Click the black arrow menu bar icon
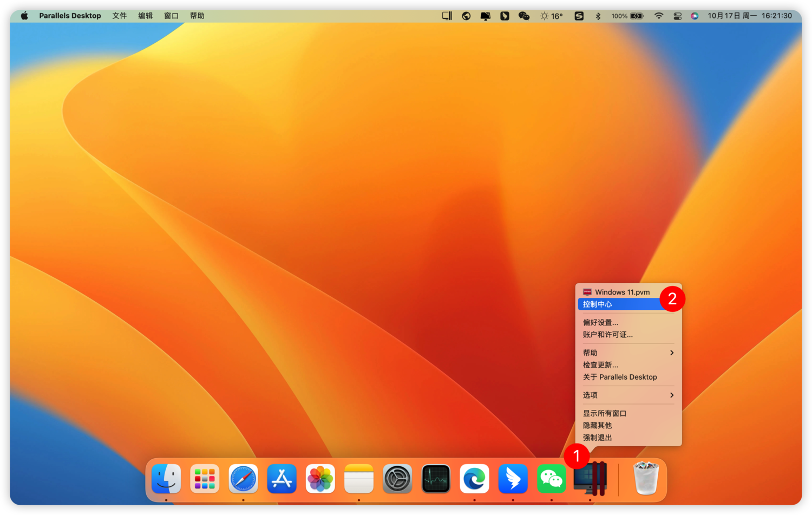The height and width of the screenshot is (515, 812). click(505, 16)
